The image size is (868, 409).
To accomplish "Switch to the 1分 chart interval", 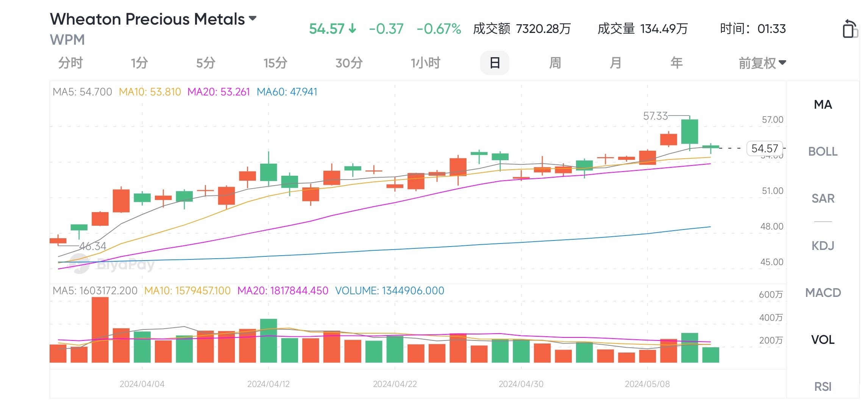I will coord(139,63).
